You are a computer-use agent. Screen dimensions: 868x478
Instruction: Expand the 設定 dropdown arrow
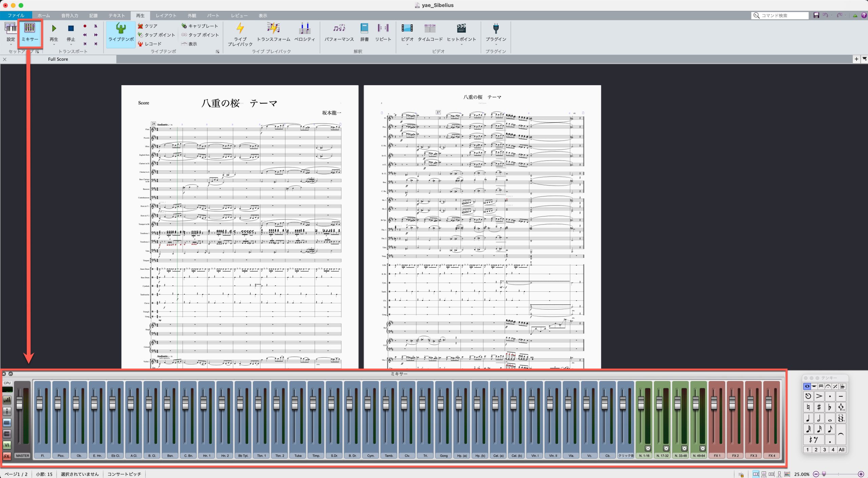click(x=11, y=44)
